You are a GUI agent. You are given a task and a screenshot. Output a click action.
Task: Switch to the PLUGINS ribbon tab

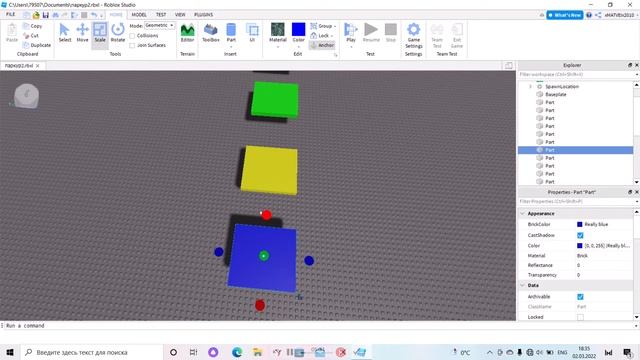[203, 15]
